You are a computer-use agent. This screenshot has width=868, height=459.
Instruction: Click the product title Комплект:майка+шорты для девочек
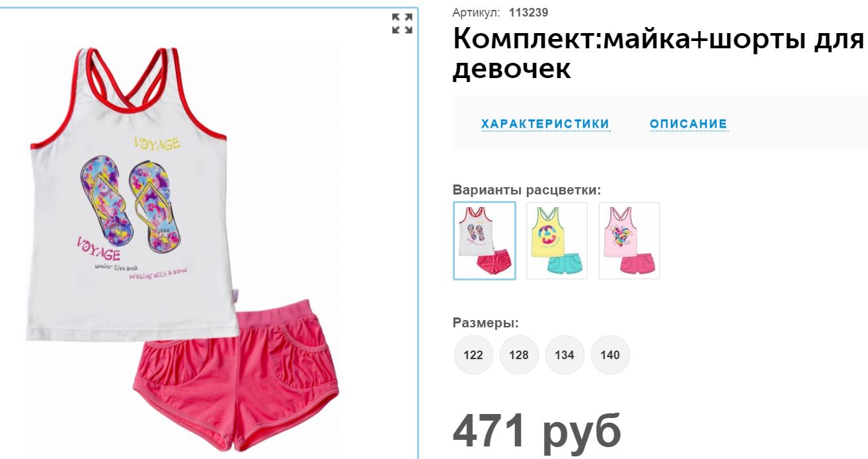click(x=658, y=54)
